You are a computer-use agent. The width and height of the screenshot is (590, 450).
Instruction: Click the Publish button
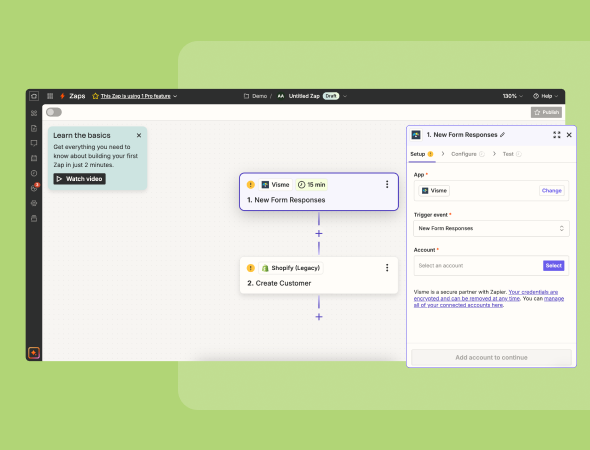coord(546,112)
